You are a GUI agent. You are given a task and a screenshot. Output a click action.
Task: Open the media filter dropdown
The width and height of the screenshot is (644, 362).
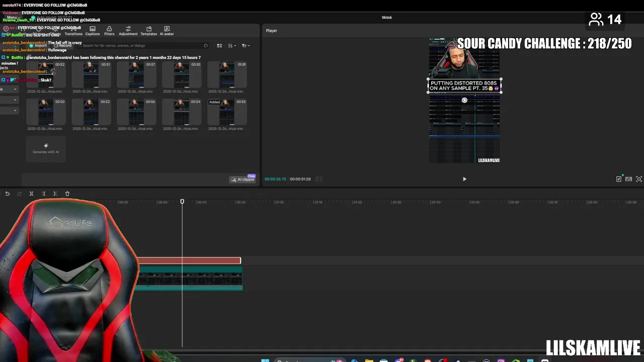coord(246,46)
